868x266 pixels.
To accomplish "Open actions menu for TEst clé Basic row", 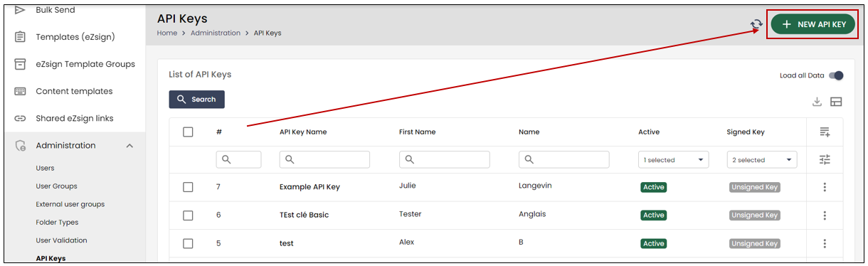I will (x=825, y=216).
